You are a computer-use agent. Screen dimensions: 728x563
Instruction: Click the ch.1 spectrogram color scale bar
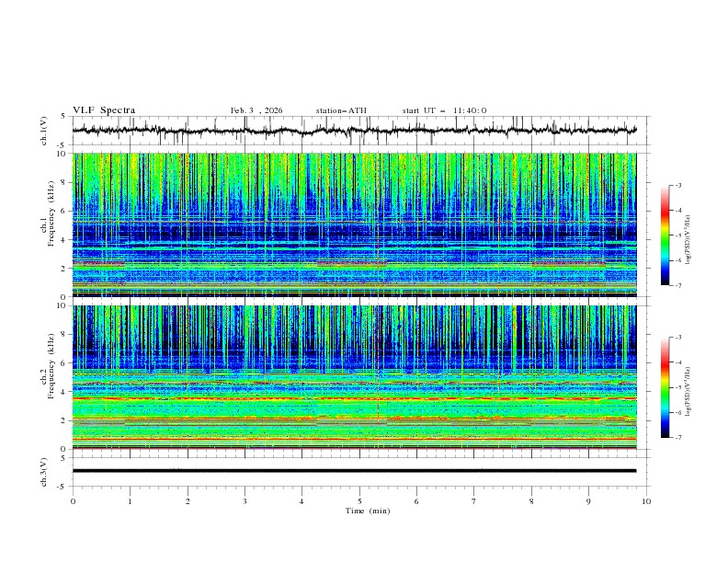pyautogui.click(x=665, y=236)
